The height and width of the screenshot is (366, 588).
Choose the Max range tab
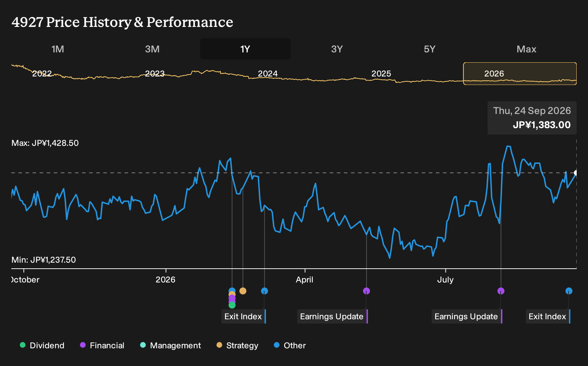pyautogui.click(x=526, y=49)
